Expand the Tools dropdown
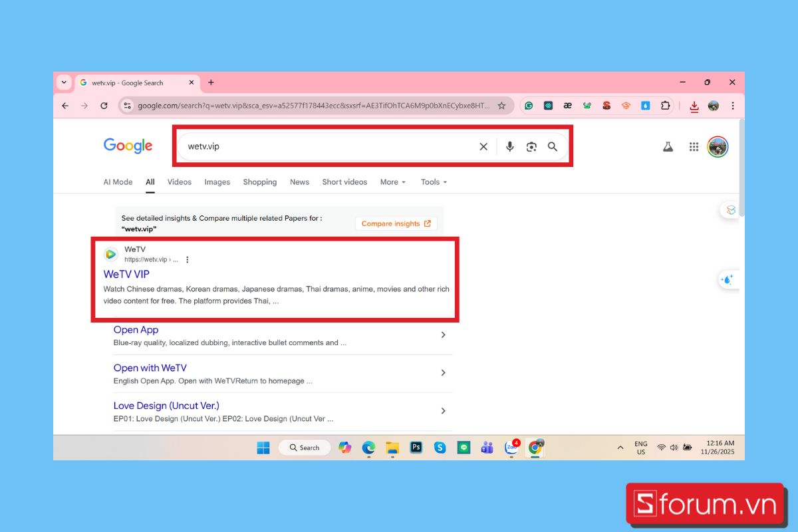Screen dimensions: 798x532 [434, 182]
